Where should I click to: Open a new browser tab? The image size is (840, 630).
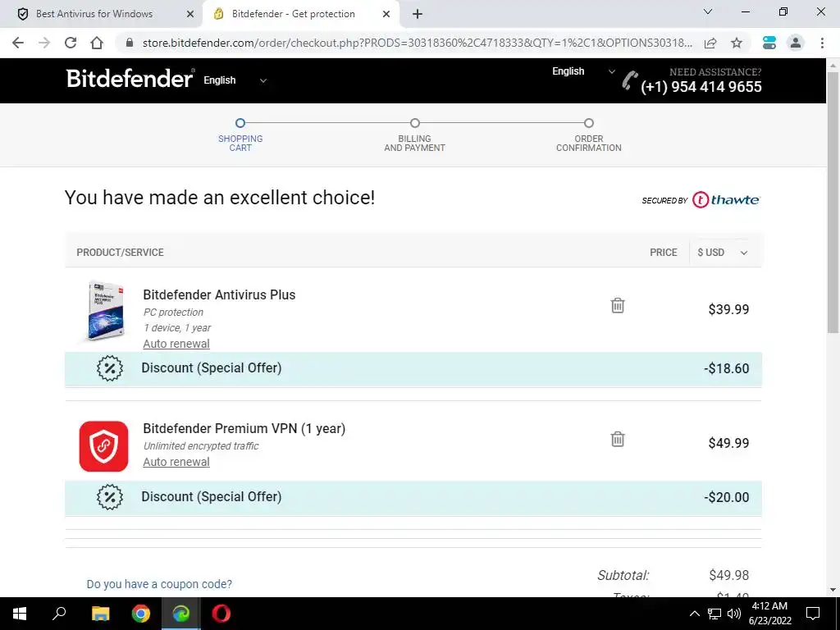(418, 14)
